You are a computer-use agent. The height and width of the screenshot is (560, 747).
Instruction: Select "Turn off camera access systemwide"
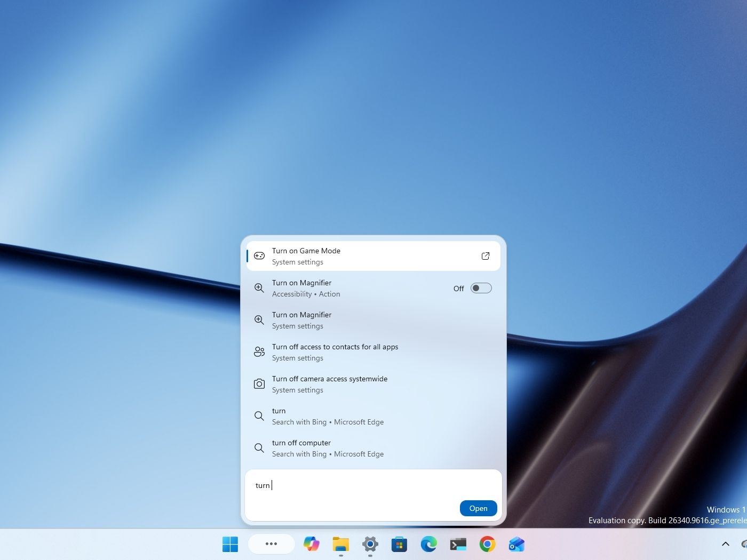[x=373, y=384]
